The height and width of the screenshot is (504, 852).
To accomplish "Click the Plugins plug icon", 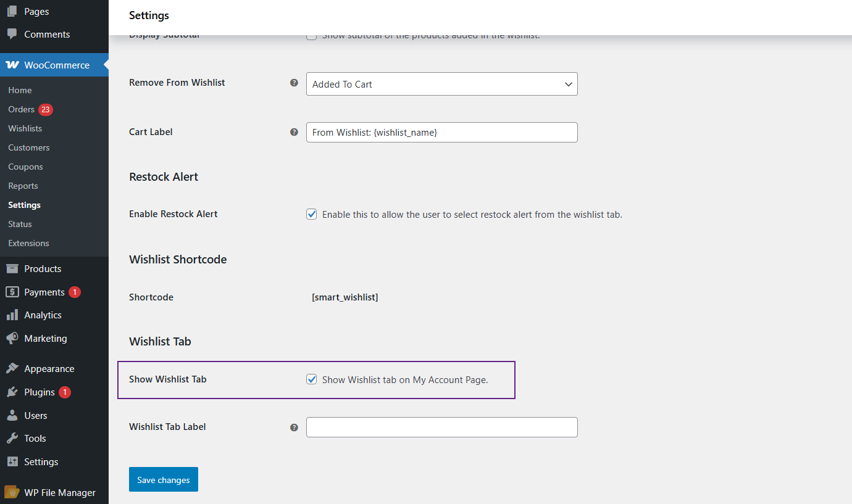I will point(12,392).
